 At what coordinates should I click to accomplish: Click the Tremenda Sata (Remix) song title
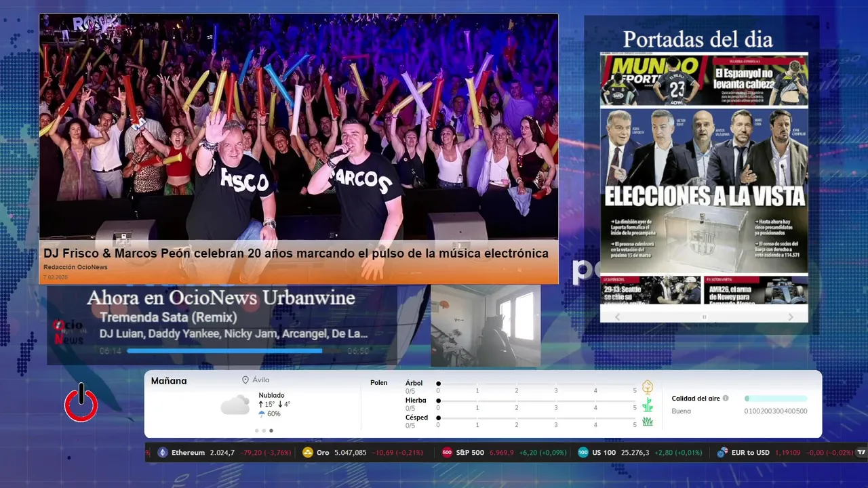pos(168,317)
